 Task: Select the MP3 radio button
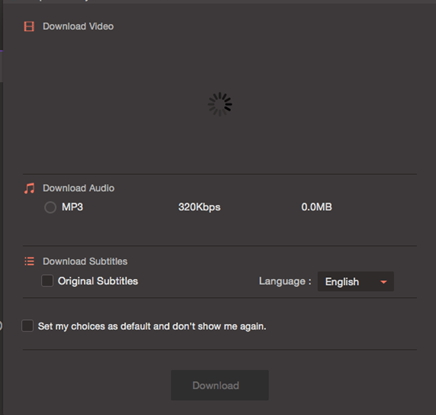50,207
